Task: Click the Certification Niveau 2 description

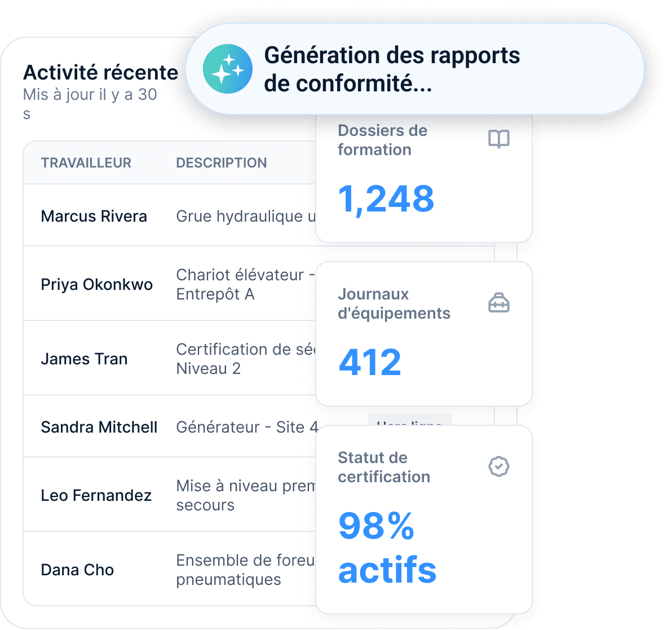Action: pos(246,359)
